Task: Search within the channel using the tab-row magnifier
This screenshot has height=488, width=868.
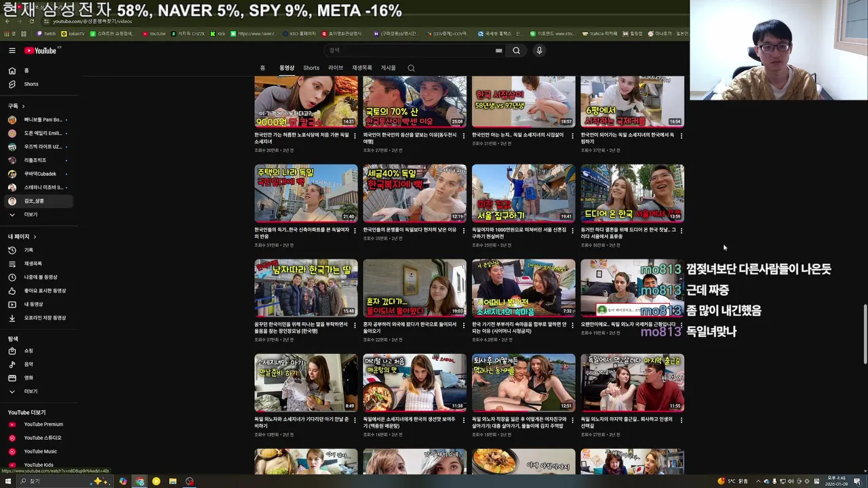Action: (411, 68)
